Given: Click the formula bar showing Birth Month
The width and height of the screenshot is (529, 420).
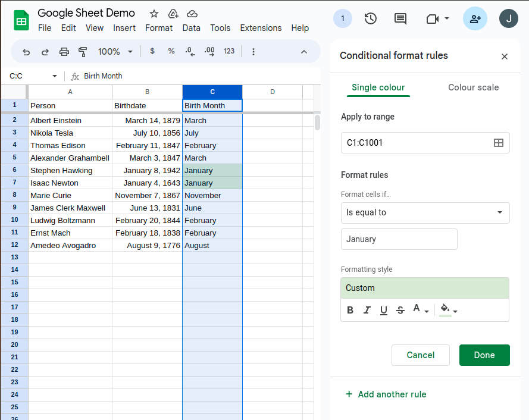Looking at the screenshot, I should 201,76.
